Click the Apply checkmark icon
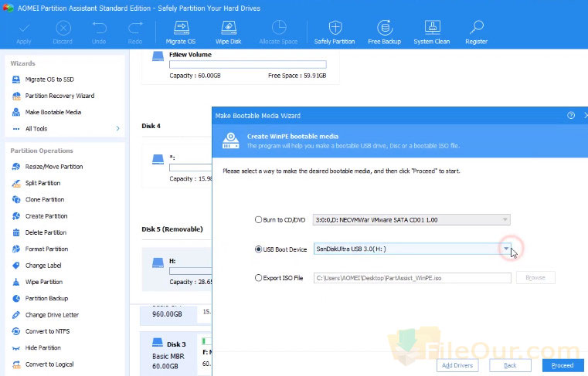The height and width of the screenshot is (376, 588). (24, 28)
